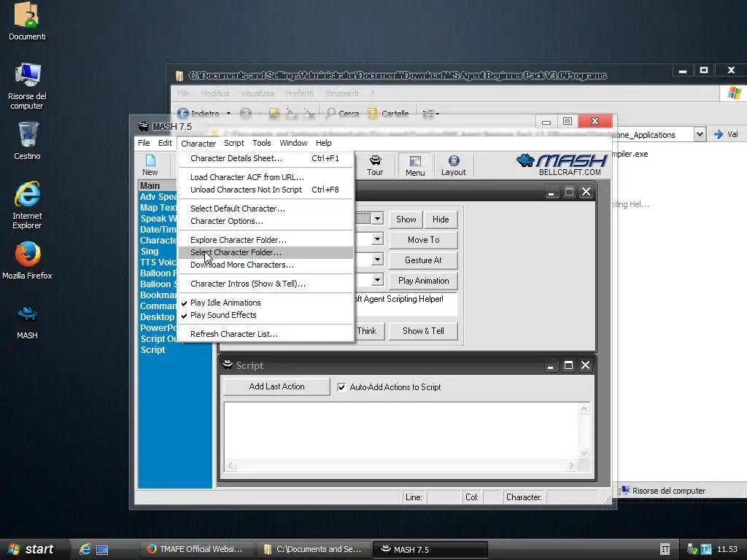Viewport: 747px width, 560px height.
Task: Open the Window menu
Action: click(x=293, y=143)
